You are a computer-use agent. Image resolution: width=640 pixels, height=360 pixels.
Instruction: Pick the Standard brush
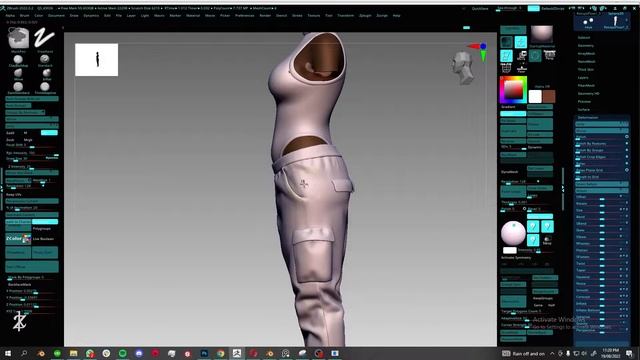45,59
